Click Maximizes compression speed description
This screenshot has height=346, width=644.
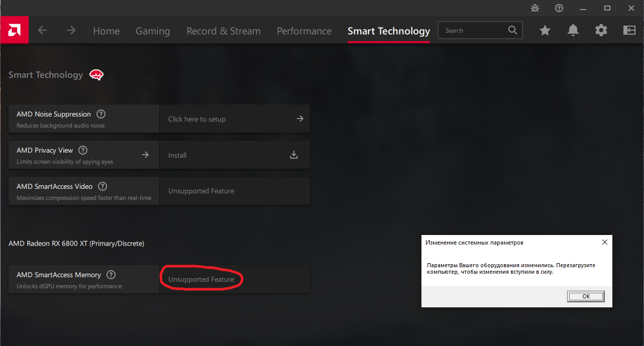click(84, 198)
